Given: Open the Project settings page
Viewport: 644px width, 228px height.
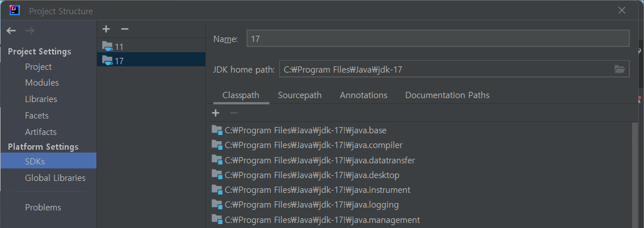Looking at the screenshot, I should [38, 66].
